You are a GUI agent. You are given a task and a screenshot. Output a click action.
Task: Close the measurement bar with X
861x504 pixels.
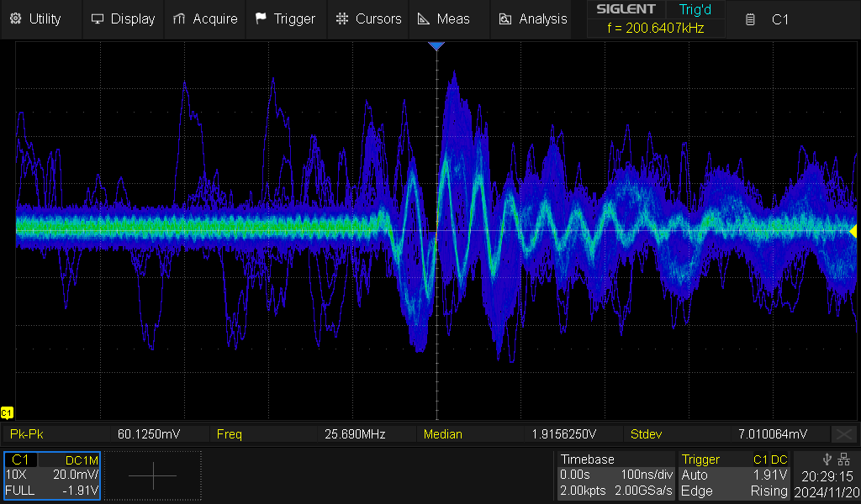pos(843,434)
